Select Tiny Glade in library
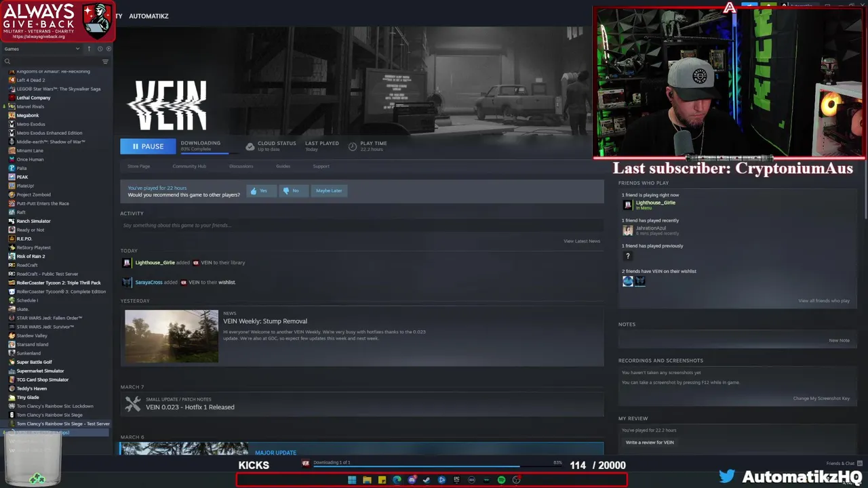The width and height of the screenshot is (868, 488). click(x=28, y=397)
